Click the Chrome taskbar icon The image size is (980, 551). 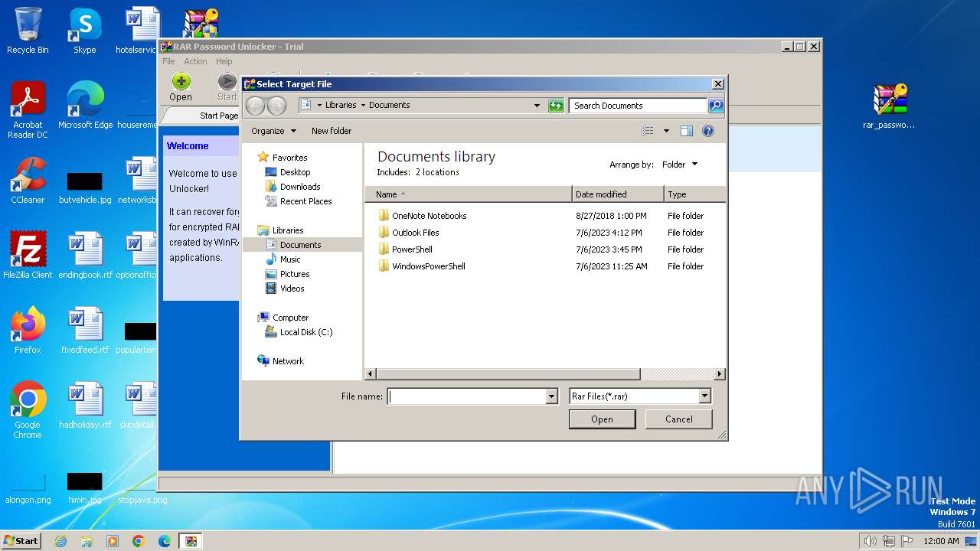(x=138, y=541)
